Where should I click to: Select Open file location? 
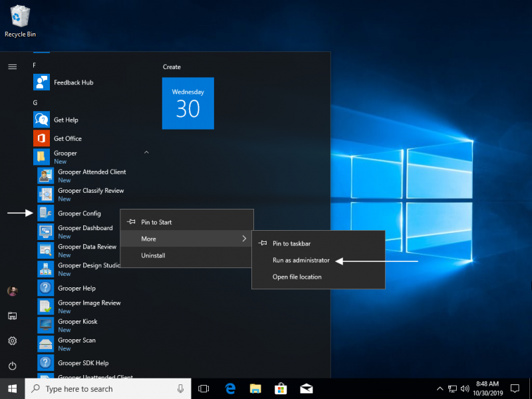(x=297, y=277)
